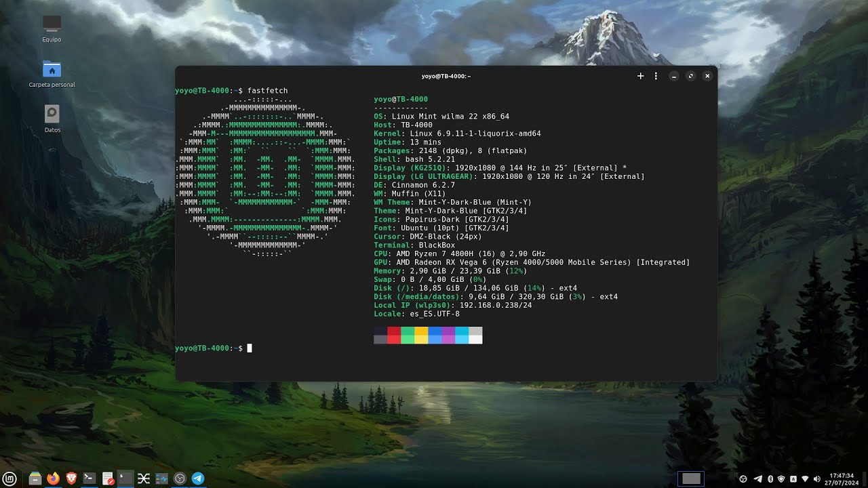
Task: Click the 'Kernel: Linux 6.9.11-1-liquorix-amd64' line
Action: tap(457, 134)
